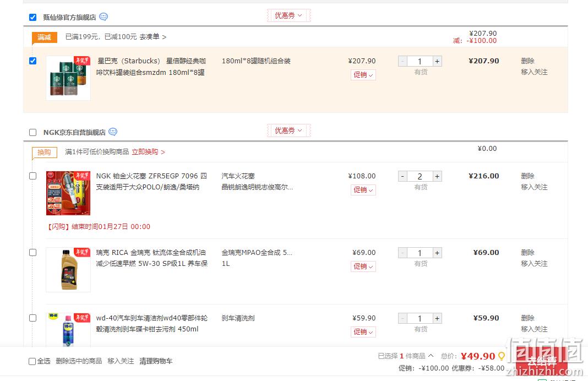Move NGK 火花塞 to 移入关注
This screenshot has width=588, height=381.
click(x=534, y=187)
